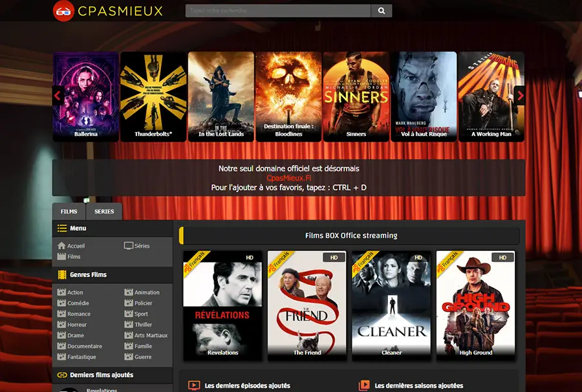Open the Ballerina poster
This screenshot has height=392, width=582.
86,96
